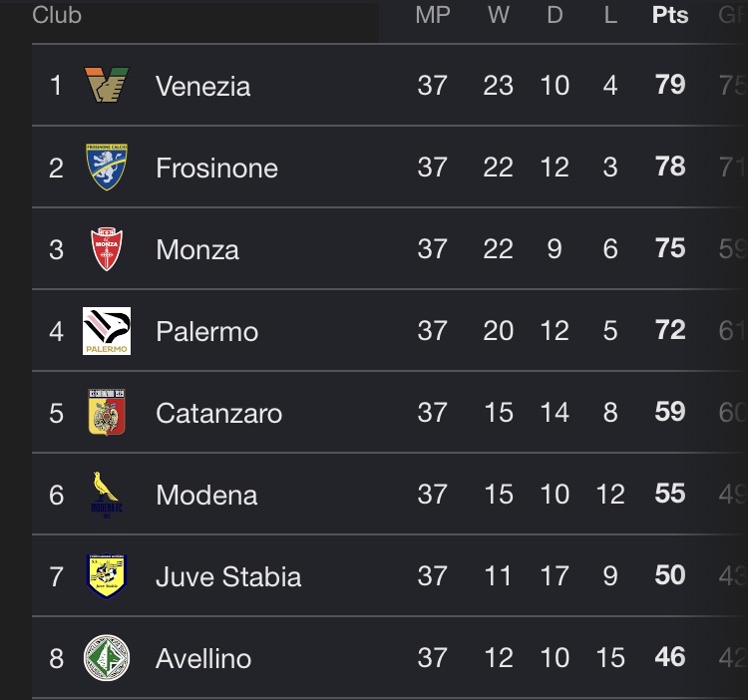This screenshot has height=700, width=748.
Task: Click the Catanzaro club crest
Action: click(107, 413)
